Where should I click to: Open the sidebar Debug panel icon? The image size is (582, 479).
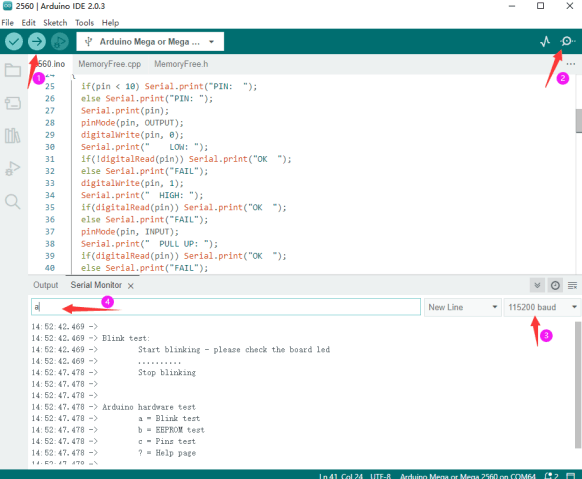(x=13, y=168)
